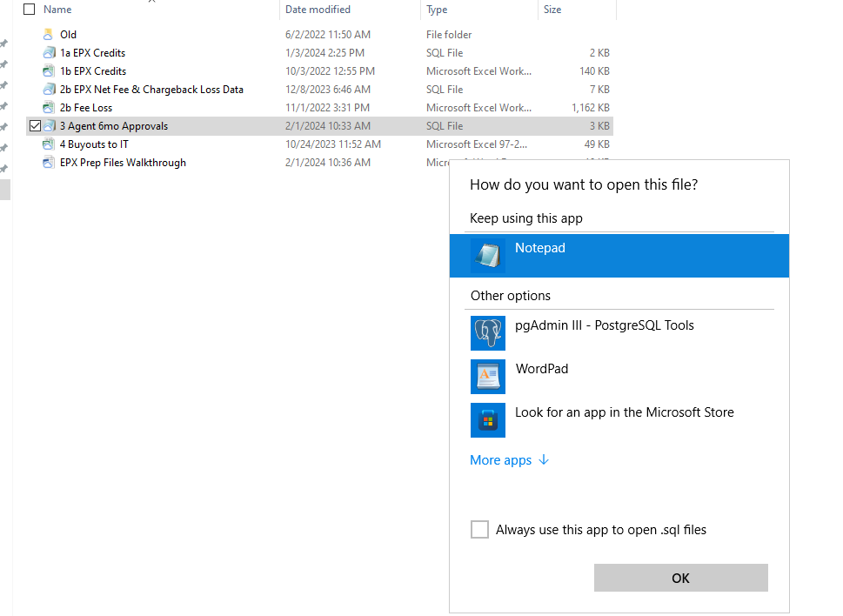Screen dimensions: 843x616
Task: Choose Look for an app in Microsoft Store
Action: pos(624,412)
